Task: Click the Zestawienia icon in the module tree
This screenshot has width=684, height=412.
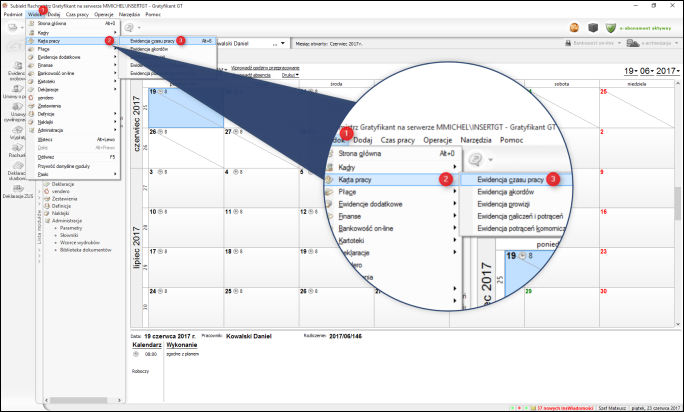Action: [47, 199]
